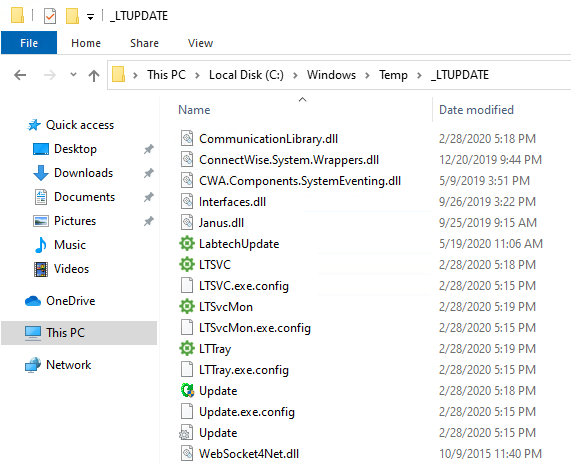Select the file name LabtechUpdate
Screen dimensions: 571x465
[239, 244]
